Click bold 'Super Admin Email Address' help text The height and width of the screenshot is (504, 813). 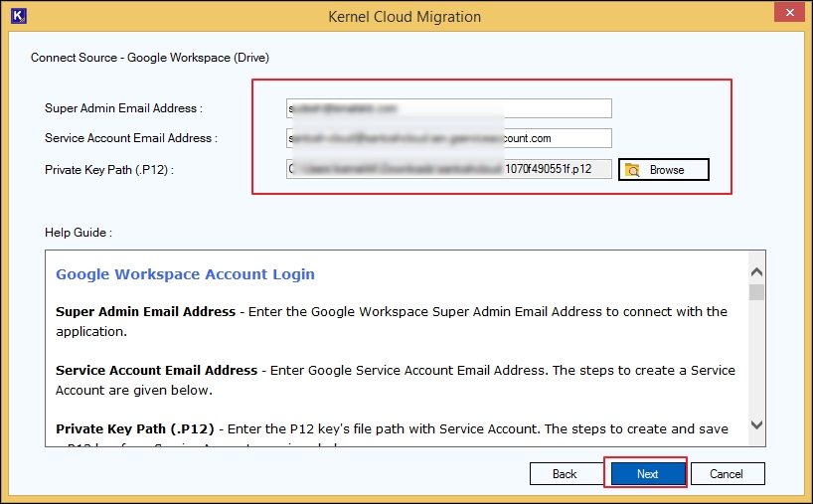coord(146,311)
